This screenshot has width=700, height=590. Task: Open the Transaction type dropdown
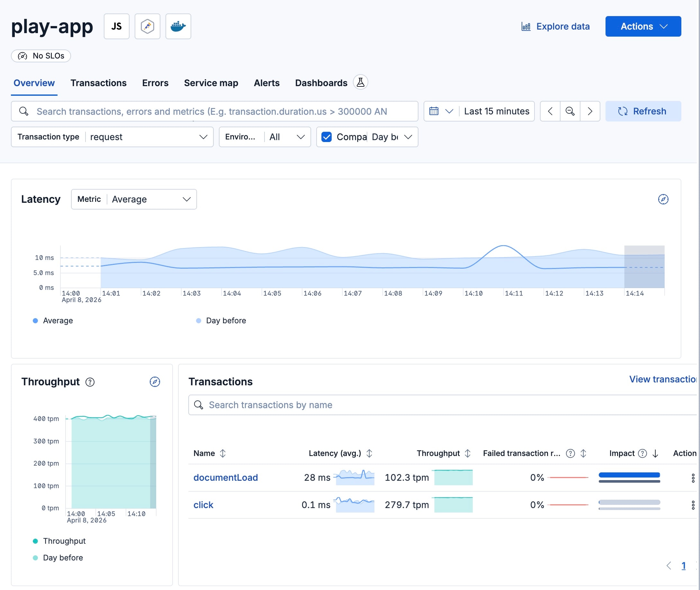(203, 137)
